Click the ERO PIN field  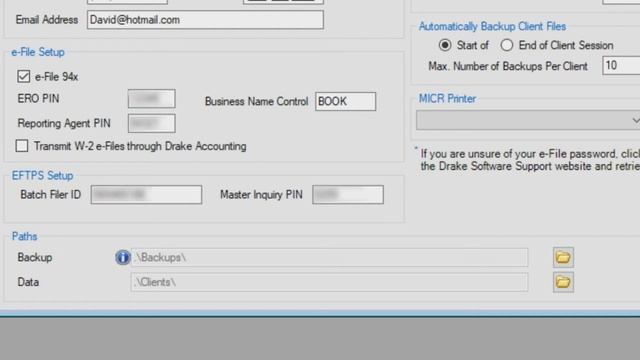click(151, 99)
